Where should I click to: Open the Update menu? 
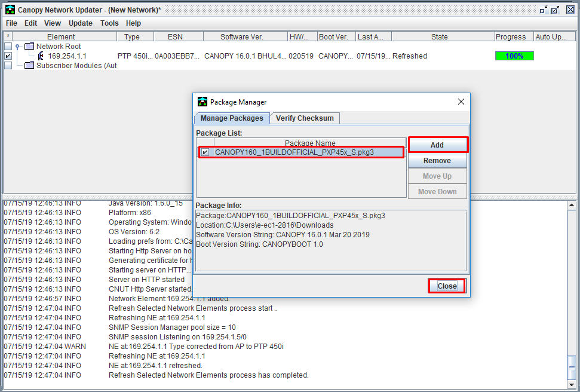click(80, 23)
